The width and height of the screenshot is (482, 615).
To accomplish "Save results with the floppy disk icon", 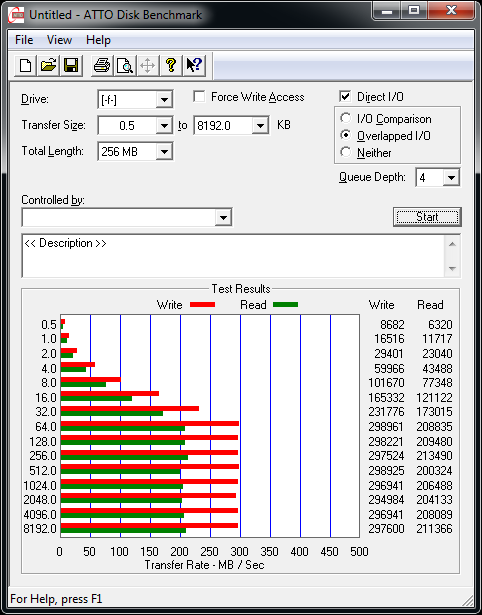I will pyautogui.click(x=71, y=65).
